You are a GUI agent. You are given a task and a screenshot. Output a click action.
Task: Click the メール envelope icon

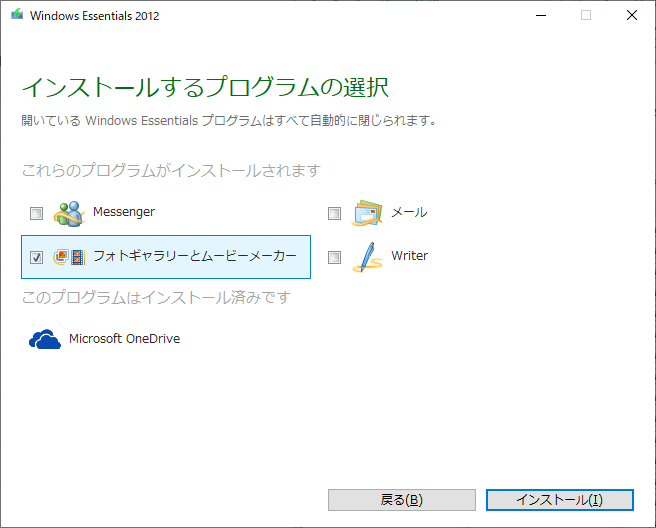pos(367,214)
